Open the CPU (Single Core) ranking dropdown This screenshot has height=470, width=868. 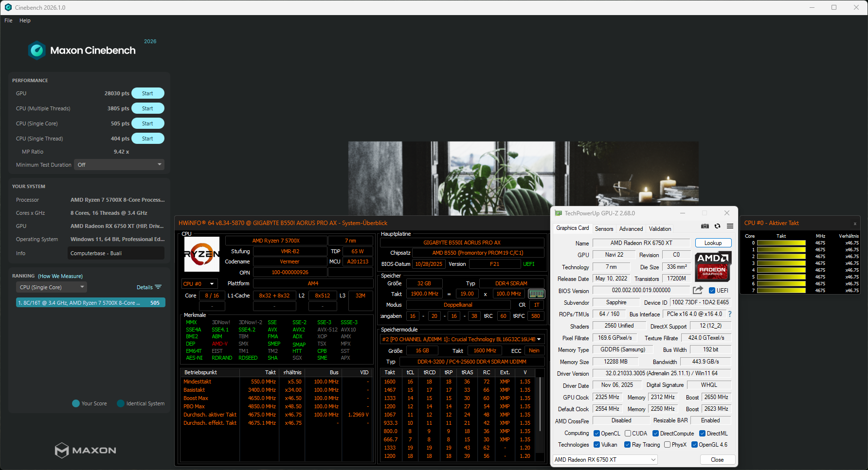point(52,287)
